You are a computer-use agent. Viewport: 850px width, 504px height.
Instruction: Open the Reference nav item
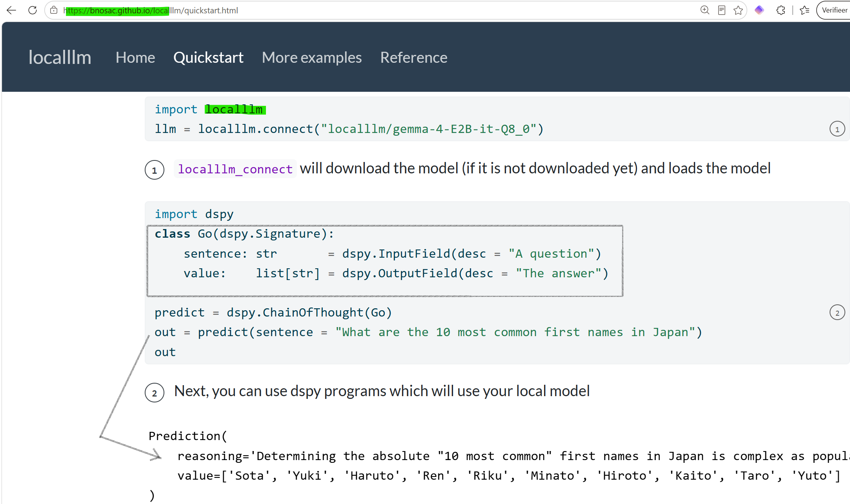pyautogui.click(x=414, y=58)
